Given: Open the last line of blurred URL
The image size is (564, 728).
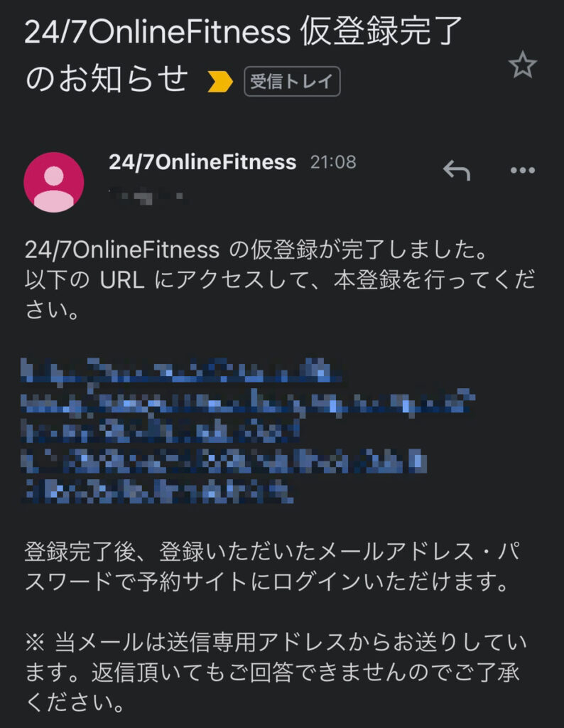Looking at the screenshot, I should click(x=158, y=491).
